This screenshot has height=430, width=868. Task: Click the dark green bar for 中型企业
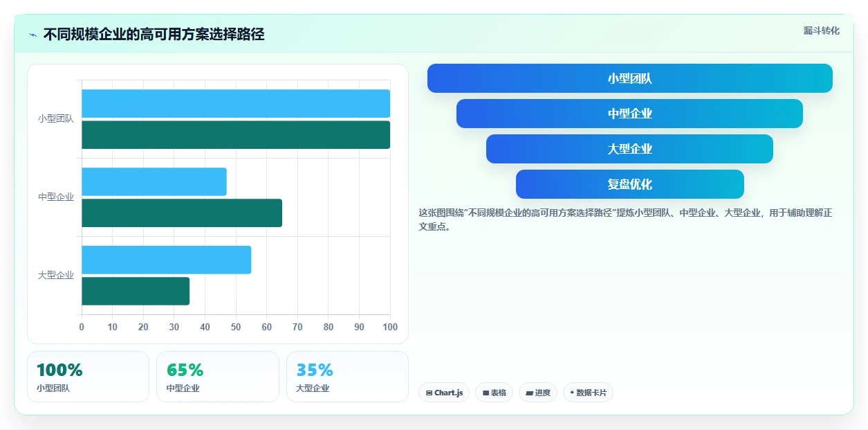182,213
